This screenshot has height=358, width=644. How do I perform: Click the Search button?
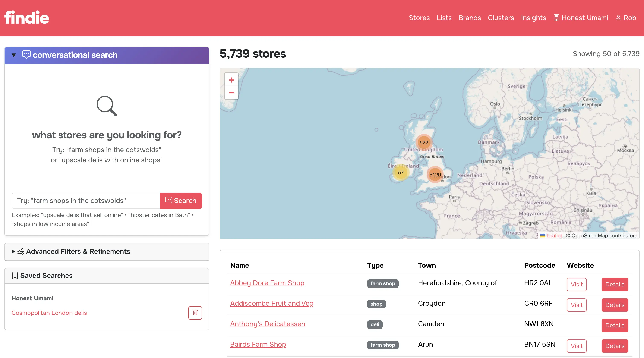pos(181,200)
